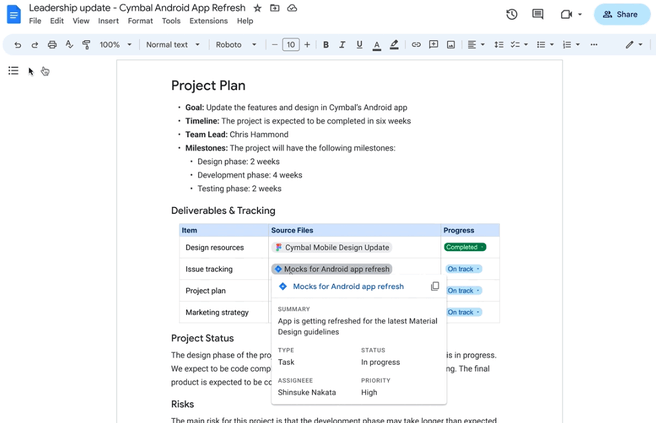Screen dimensions: 656x423
Task: Open the Insert menu
Action: [108, 21]
